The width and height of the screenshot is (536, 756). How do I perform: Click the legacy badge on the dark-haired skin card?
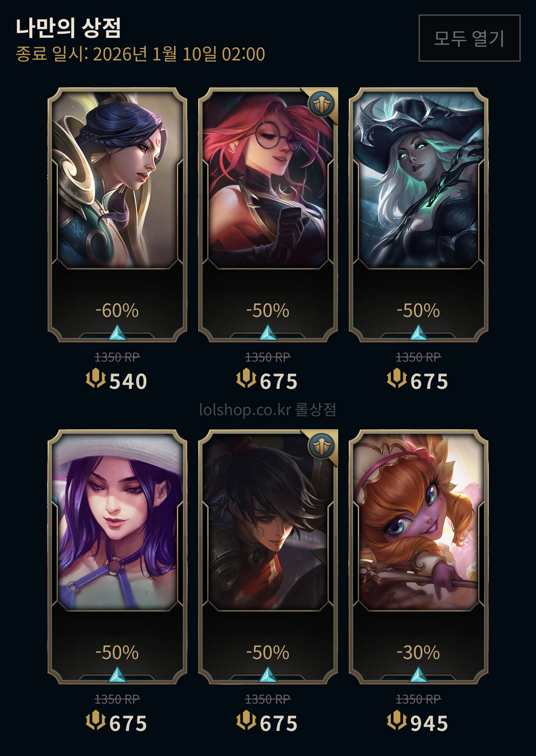(x=322, y=446)
